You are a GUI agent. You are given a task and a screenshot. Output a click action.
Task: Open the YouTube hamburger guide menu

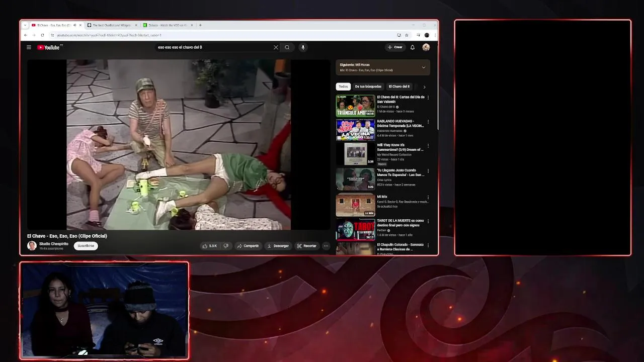[x=29, y=47]
